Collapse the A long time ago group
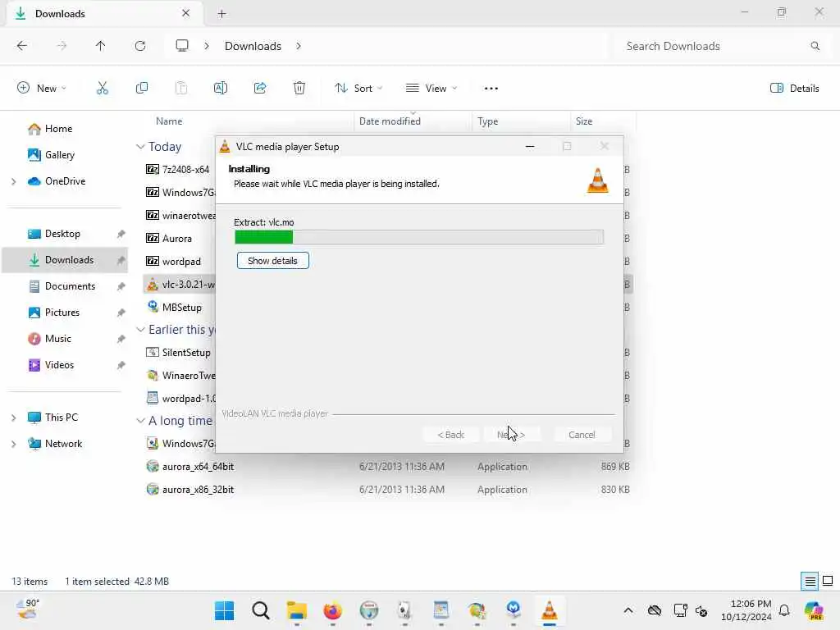Screen dimensions: 840x630 [140, 421]
